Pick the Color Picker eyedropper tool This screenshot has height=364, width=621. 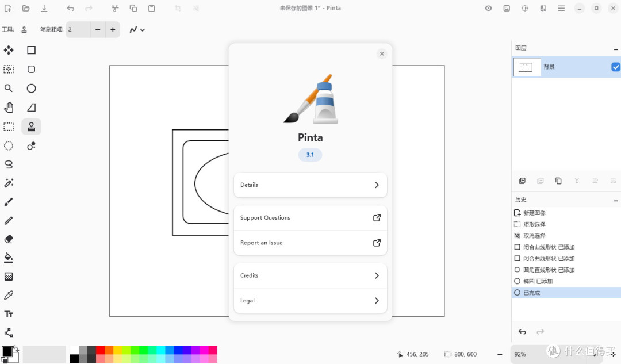pyautogui.click(x=9, y=295)
